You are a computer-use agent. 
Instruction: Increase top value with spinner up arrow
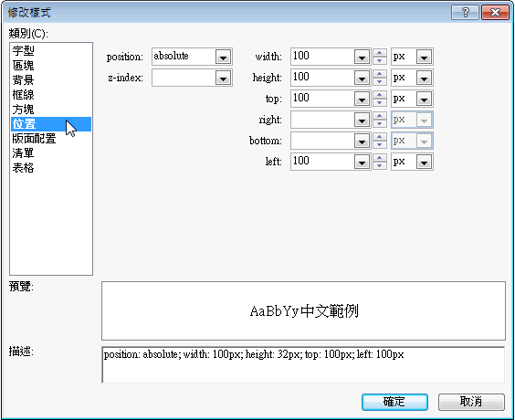(x=380, y=95)
